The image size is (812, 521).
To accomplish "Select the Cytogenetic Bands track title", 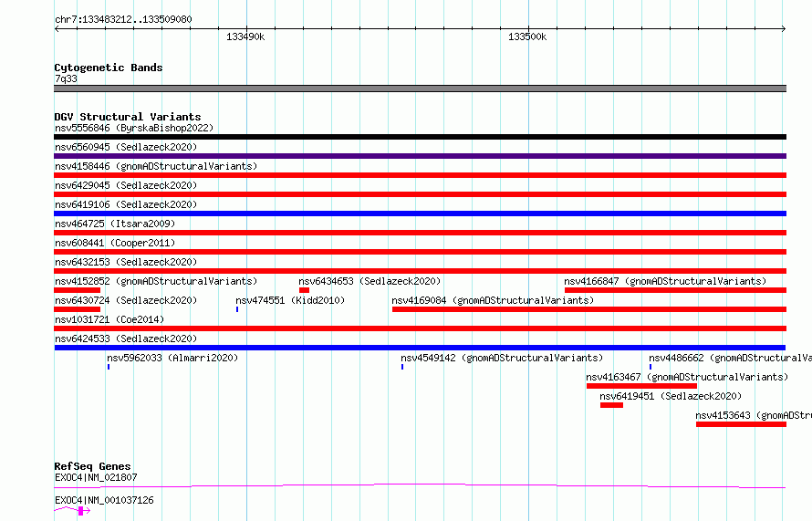I will point(109,68).
